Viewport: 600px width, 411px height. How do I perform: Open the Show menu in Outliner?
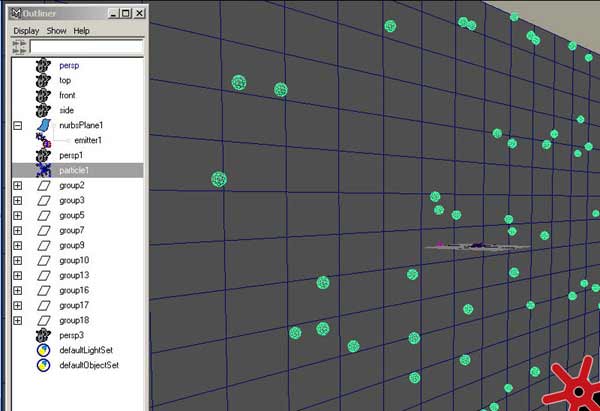click(57, 31)
